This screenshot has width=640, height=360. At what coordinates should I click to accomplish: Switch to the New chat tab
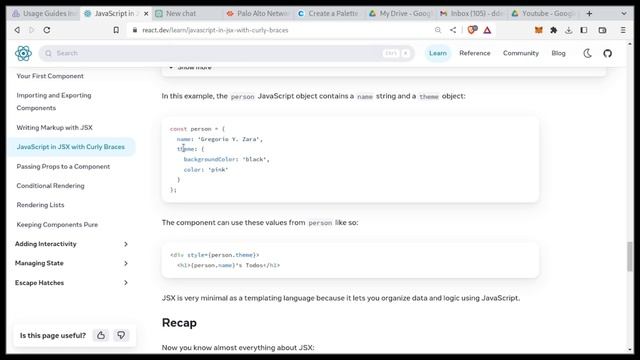coord(181,13)
